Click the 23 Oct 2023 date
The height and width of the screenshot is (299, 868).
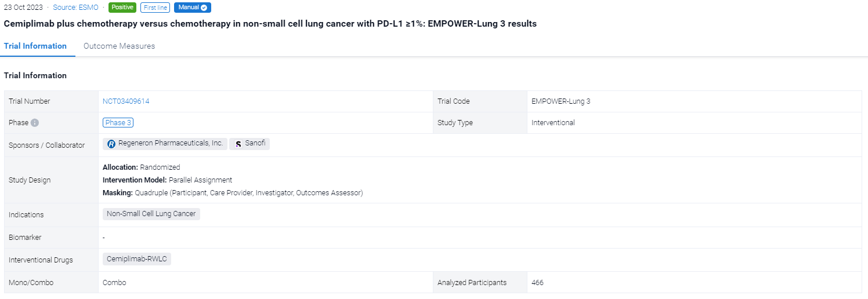click(x=23, y=8)
